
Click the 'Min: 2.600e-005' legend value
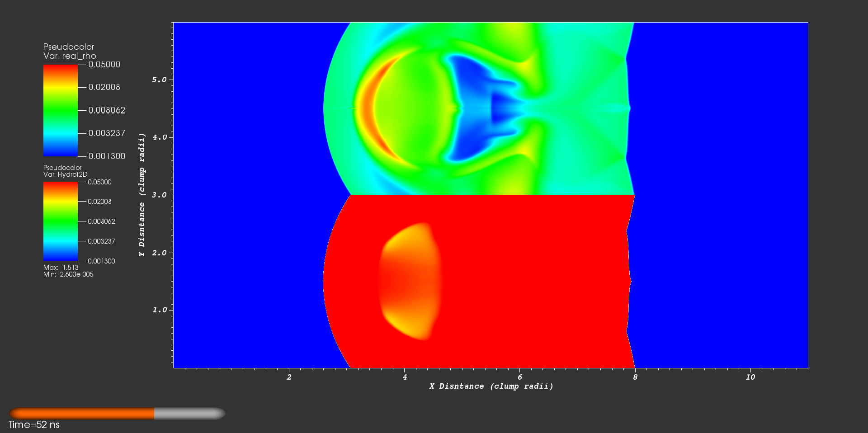68,274
